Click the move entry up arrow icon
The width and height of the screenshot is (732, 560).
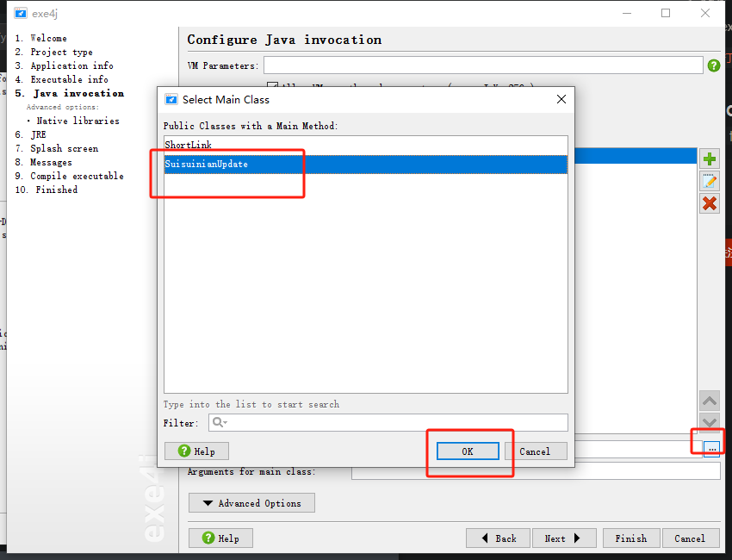709,401
